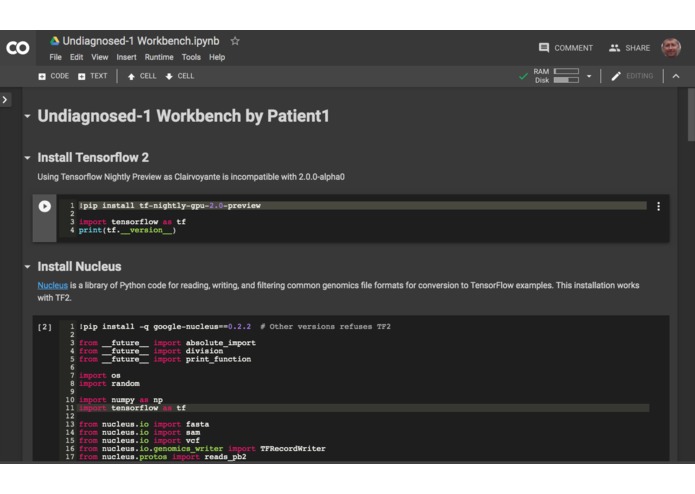The image size is (695, 494).
Task: Click the EDITING mode pencil button
Action: (x=632, y=76)
